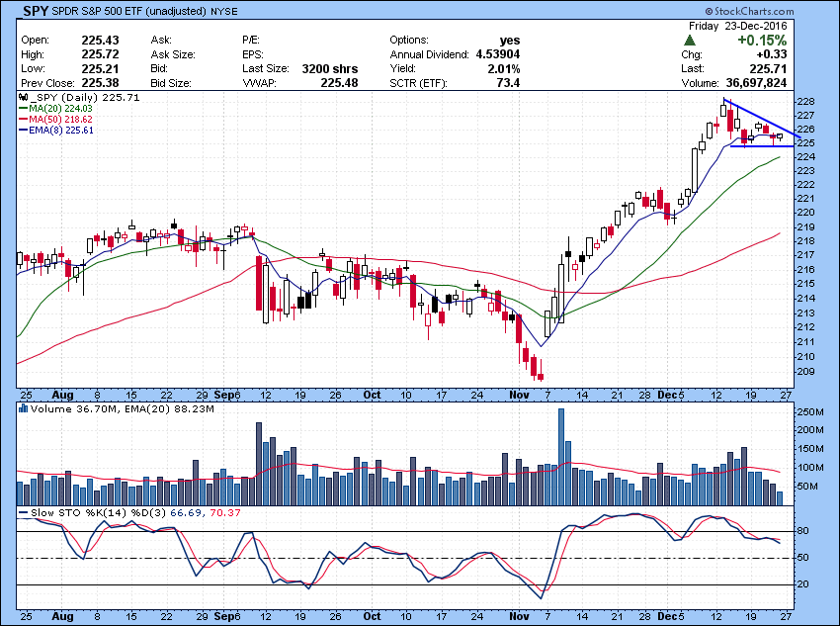
Task: Click the red %D value 70.37
Action: pyautogui.click(x=225, y=513)
